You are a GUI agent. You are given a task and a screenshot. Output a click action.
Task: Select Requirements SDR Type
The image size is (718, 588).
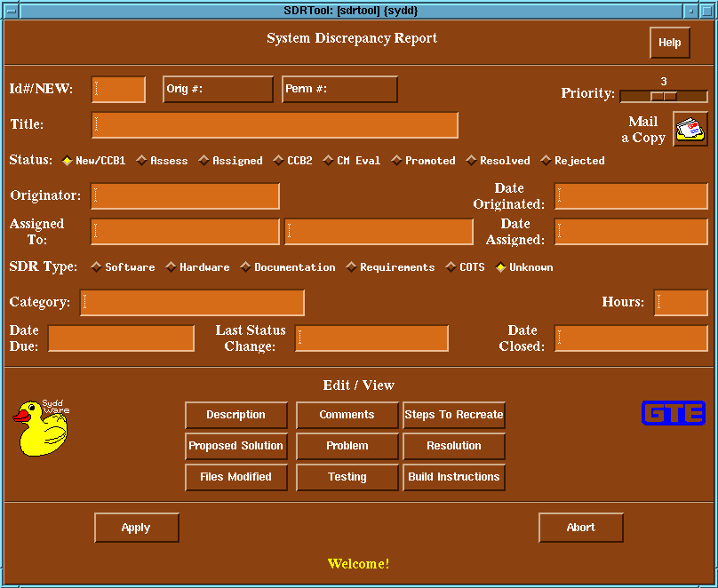tap(390, 267)
